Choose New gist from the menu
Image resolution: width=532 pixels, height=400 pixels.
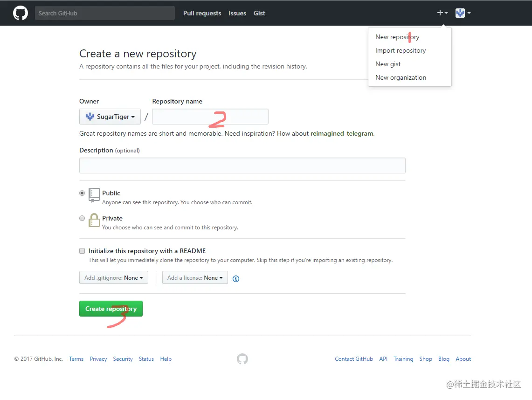388,64
